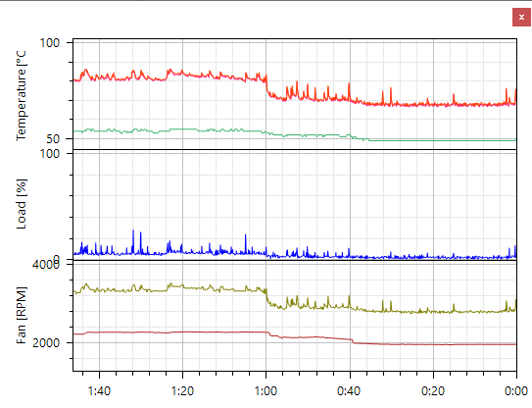Click the Load [%] axis title
532x408 pixels.
point(21,204)
